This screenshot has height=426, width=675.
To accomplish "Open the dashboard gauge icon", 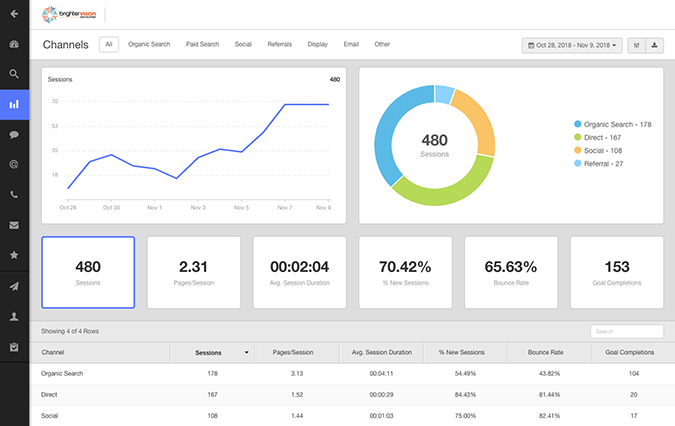I will [14, 44].
